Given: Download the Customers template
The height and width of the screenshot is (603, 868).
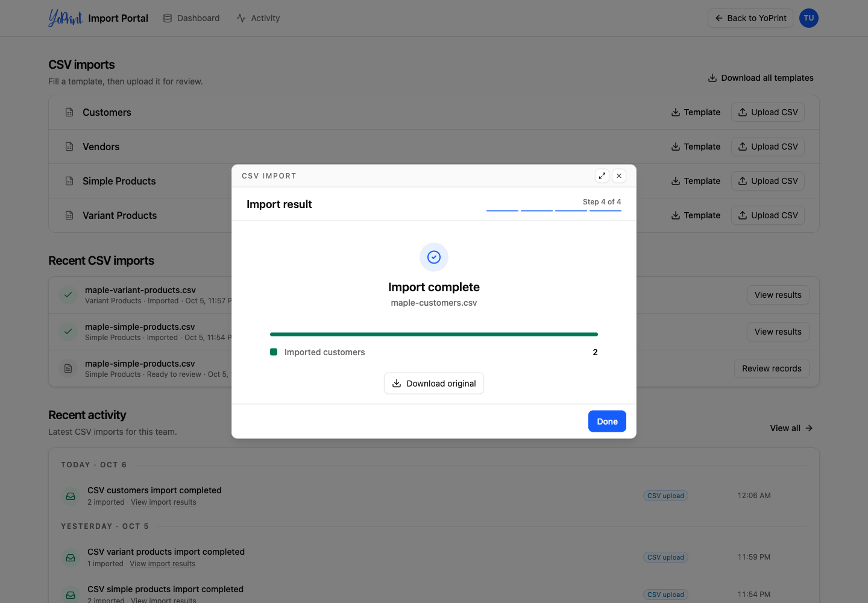Looking at the screenshot, I should [696, 112].
